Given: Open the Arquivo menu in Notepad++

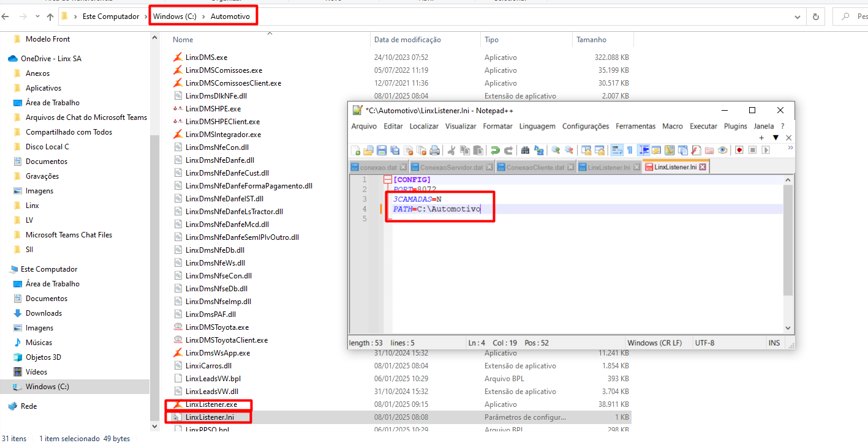Looking at the screenshot, I should [364, 126].
